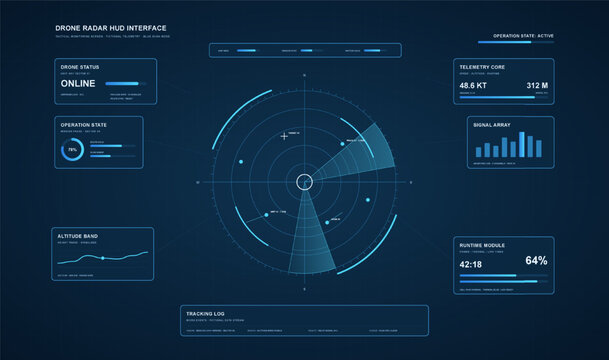
Task: Click the middle bar in top status strip
Action: (312, 50)
